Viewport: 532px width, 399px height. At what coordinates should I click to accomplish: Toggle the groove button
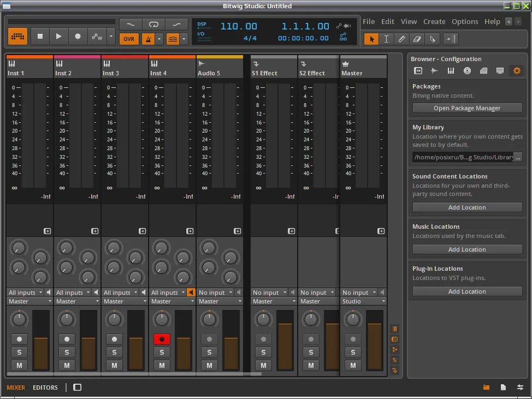pyautogui.click(x=173, y=39)
